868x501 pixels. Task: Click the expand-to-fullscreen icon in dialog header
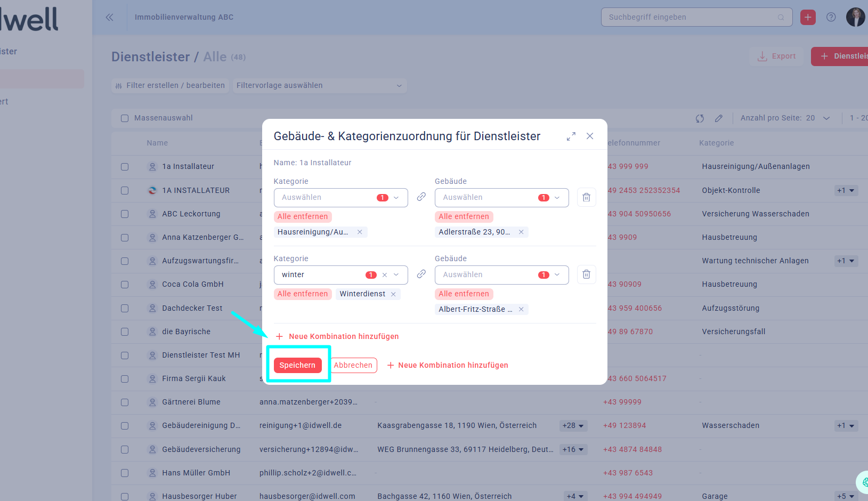571,136
